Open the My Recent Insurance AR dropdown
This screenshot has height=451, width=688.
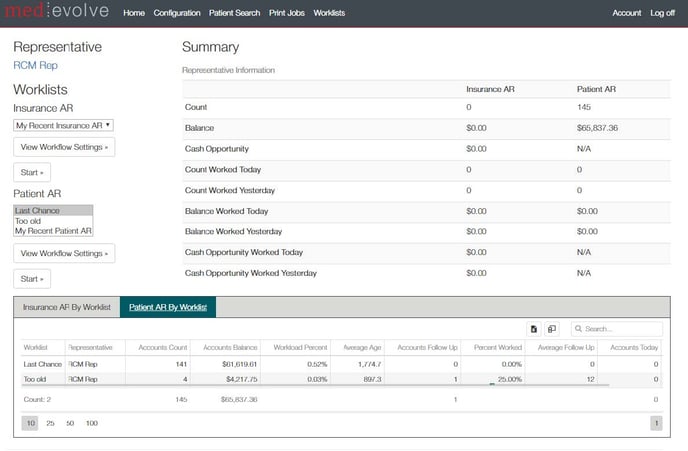point(63,125)
